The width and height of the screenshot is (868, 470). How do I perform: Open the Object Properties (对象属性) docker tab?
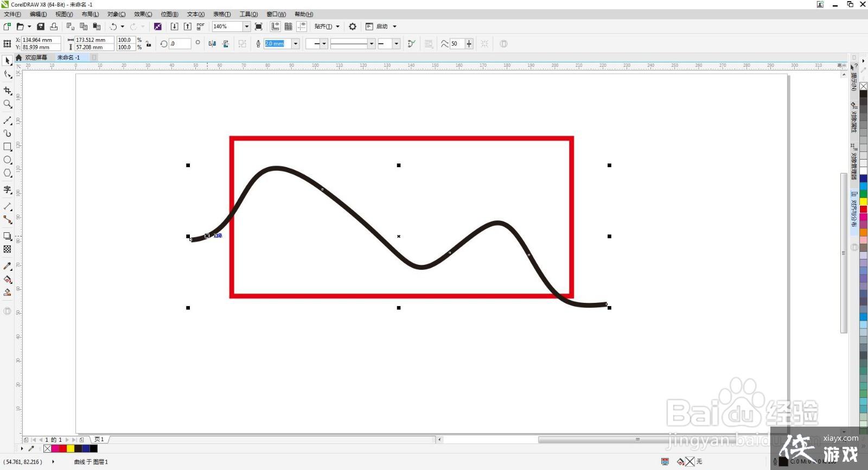(854, 117)
